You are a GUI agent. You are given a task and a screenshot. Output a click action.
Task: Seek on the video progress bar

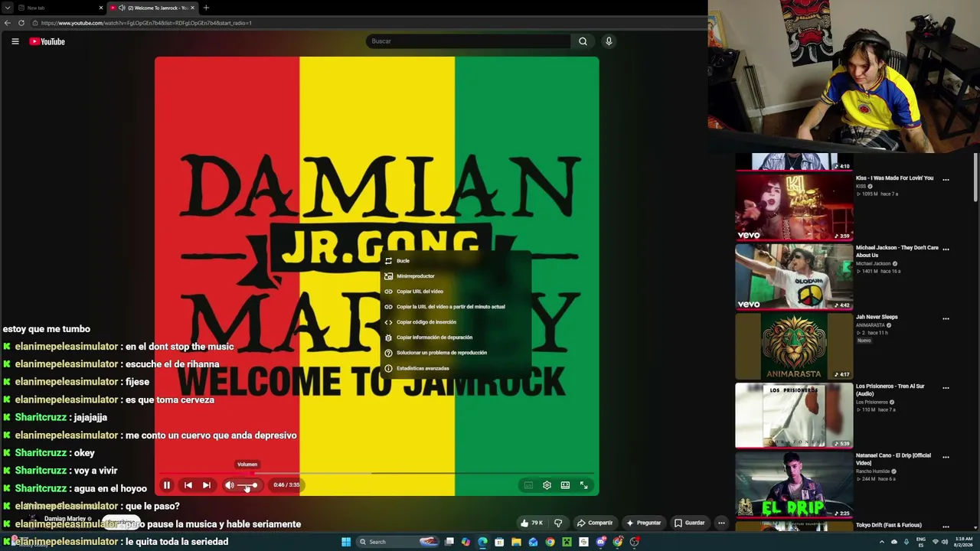coord(377,474)
